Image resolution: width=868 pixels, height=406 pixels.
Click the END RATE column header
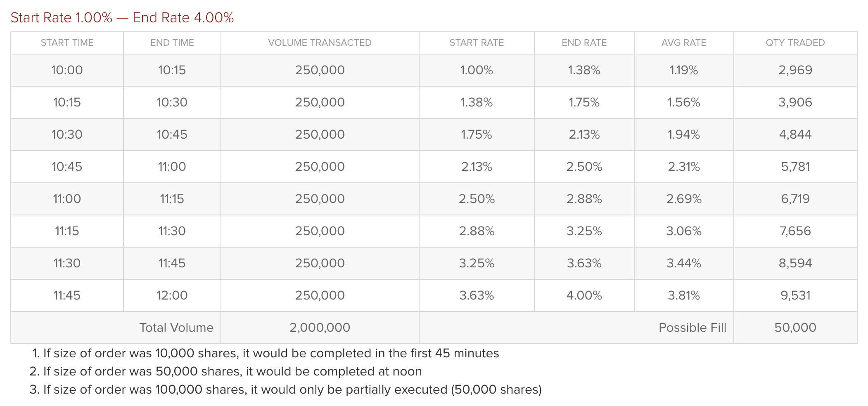pos(584,43)
